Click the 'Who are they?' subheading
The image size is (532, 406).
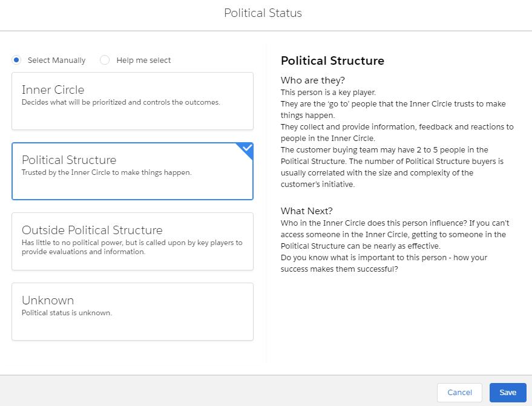tap(313, 80)
